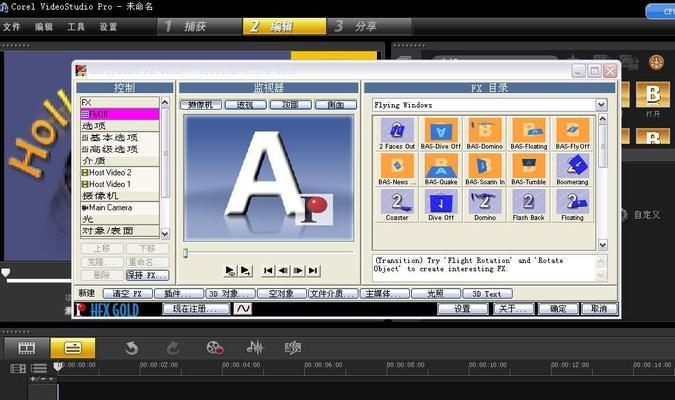Step forward one frame in monitor
Viewport: 675px width, 400px height.
point(298,270)
